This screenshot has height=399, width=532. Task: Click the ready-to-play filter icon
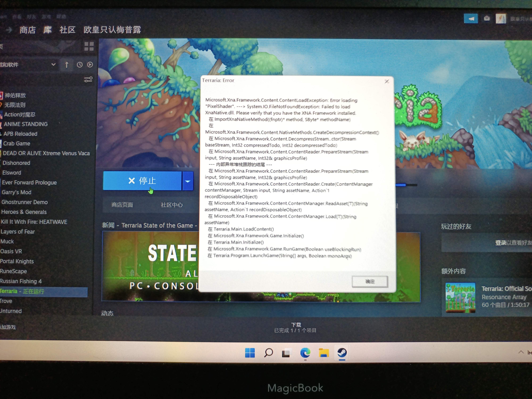point(90,65)
